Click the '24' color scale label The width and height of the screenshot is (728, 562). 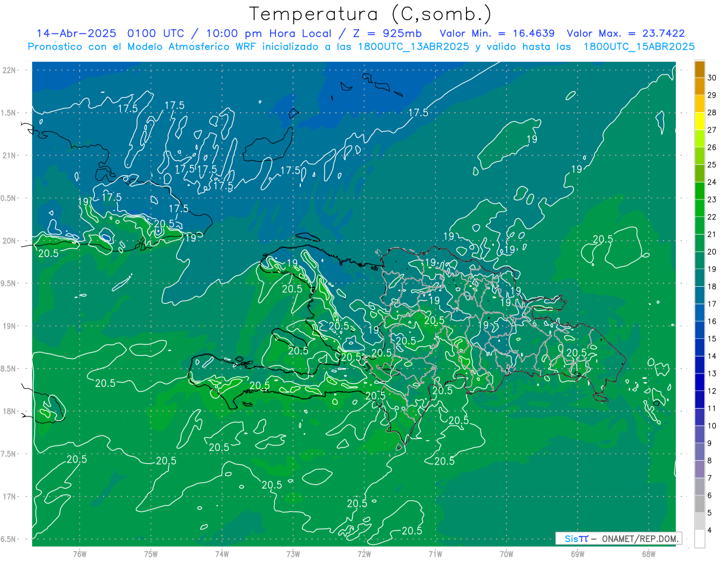coord(712,182)
